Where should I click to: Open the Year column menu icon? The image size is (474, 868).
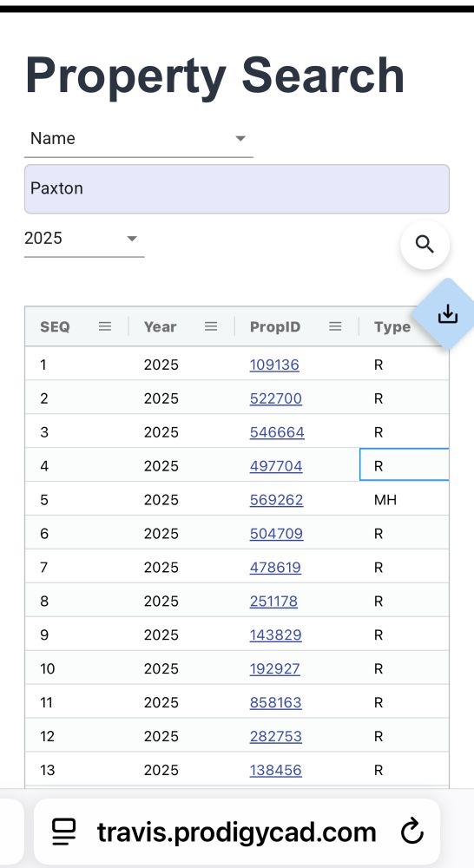(x=210, y=326)
